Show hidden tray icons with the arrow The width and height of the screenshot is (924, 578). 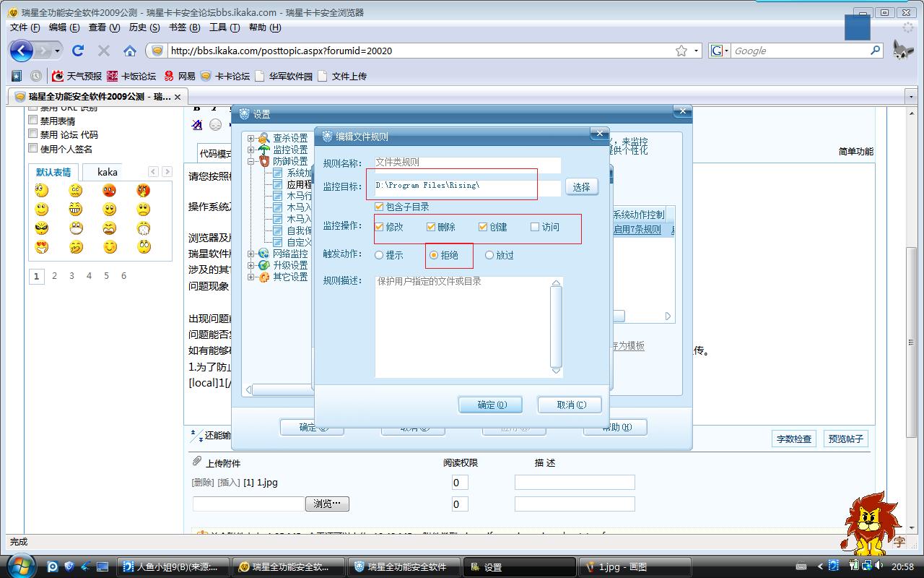click(820, 566)
